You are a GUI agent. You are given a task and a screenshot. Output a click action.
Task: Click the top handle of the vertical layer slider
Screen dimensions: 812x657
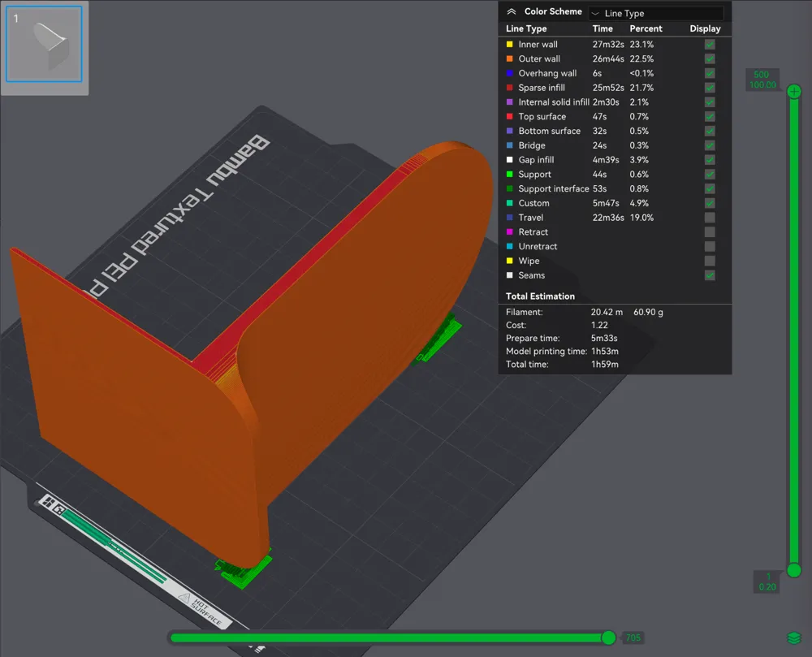[x=793, y=92]
